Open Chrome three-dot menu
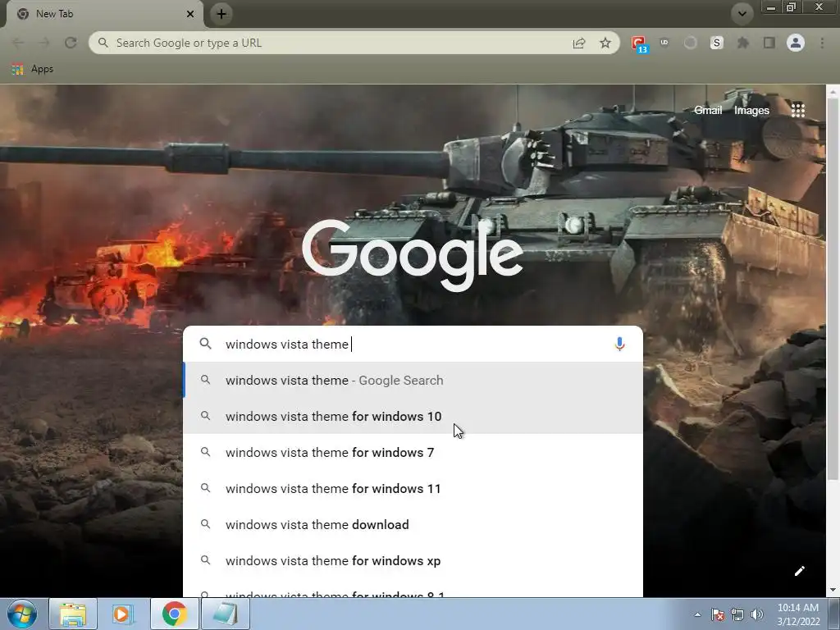 (x=822, y=43)
